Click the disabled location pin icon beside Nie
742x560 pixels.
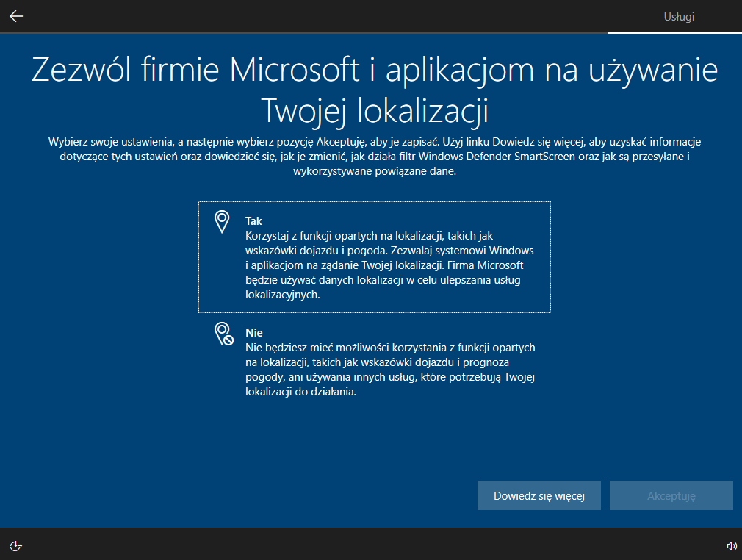223,334
